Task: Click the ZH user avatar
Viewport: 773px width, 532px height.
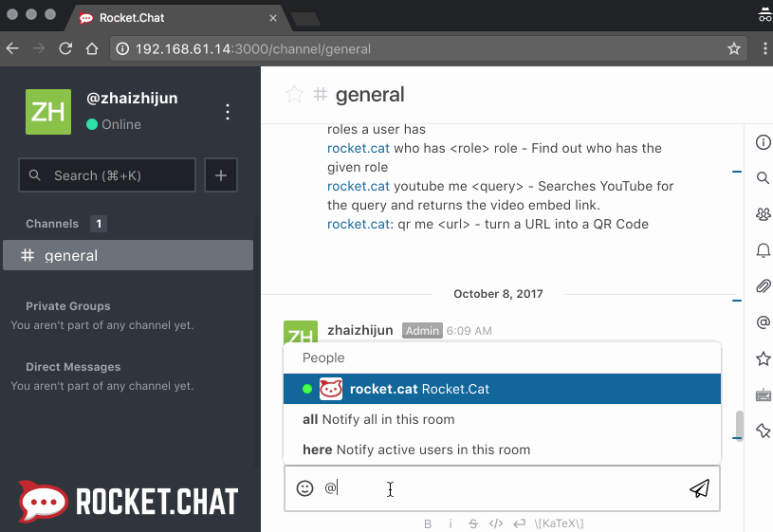Action: 48,112
